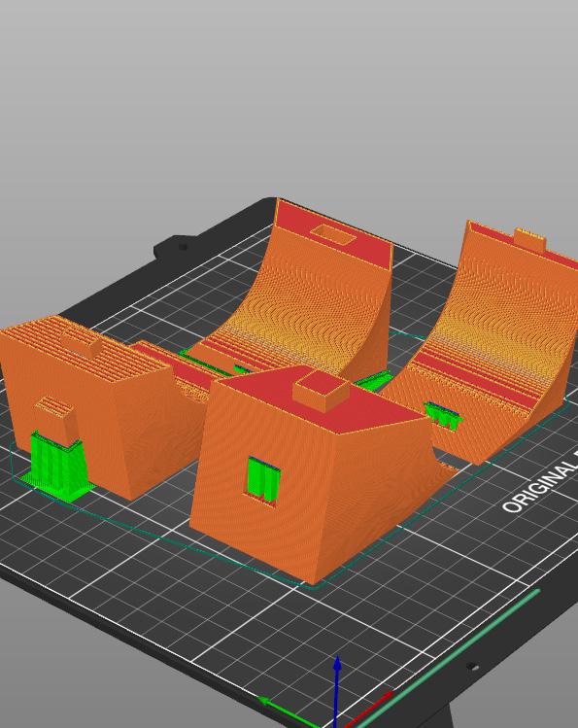Click the raised block atop the front box
578x728 pixels.
322,391
